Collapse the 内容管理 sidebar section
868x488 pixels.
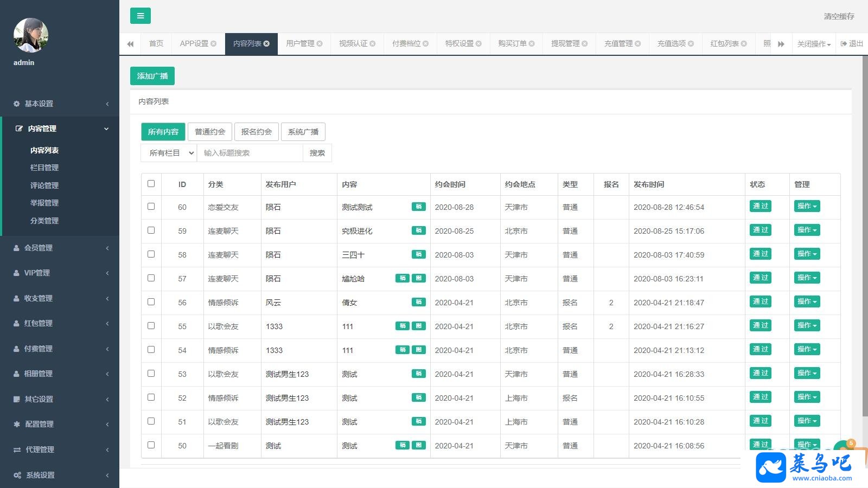60,129
